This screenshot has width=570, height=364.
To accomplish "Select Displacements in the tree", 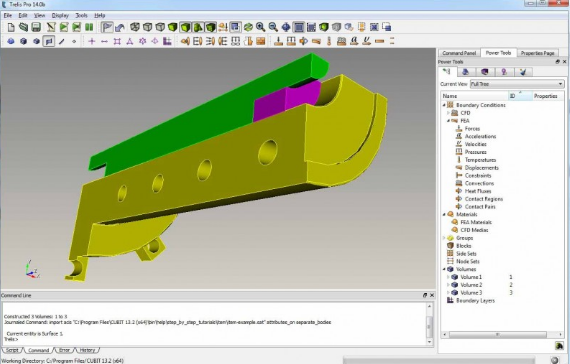I will coord(482,168).
